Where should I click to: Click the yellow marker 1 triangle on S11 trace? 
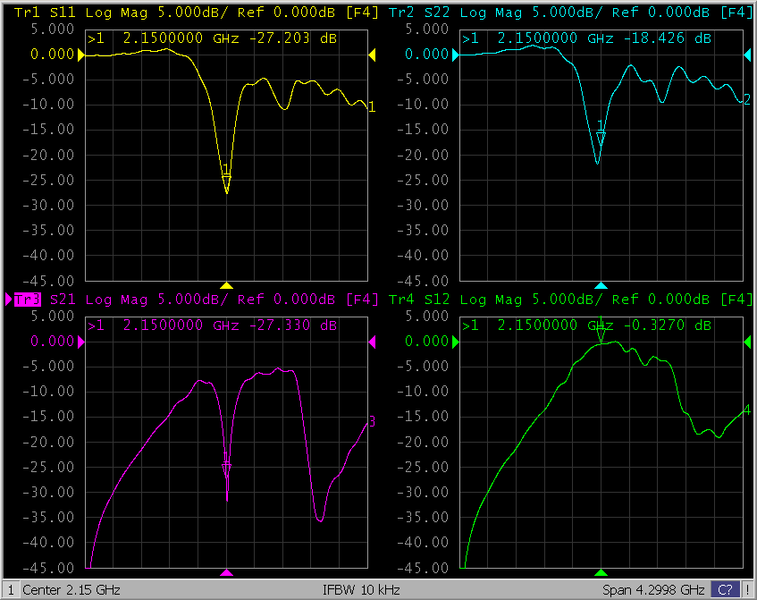point(227,181)
